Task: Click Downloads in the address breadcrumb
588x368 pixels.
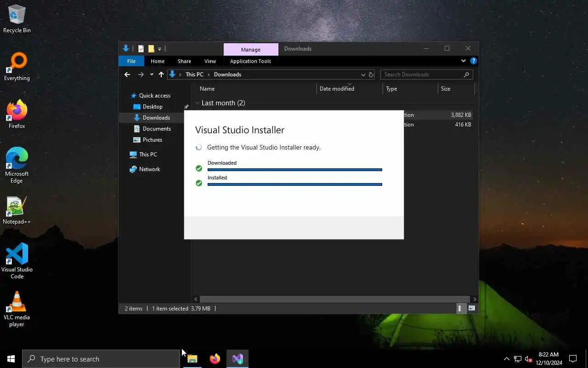Action: pyautogui.click(x=227, y=75)
